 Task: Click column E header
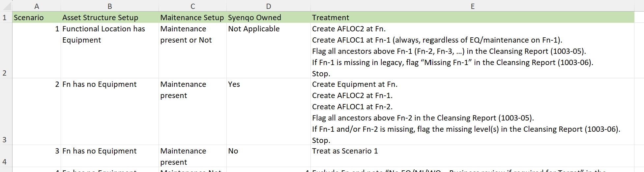(x=472, y=6)
